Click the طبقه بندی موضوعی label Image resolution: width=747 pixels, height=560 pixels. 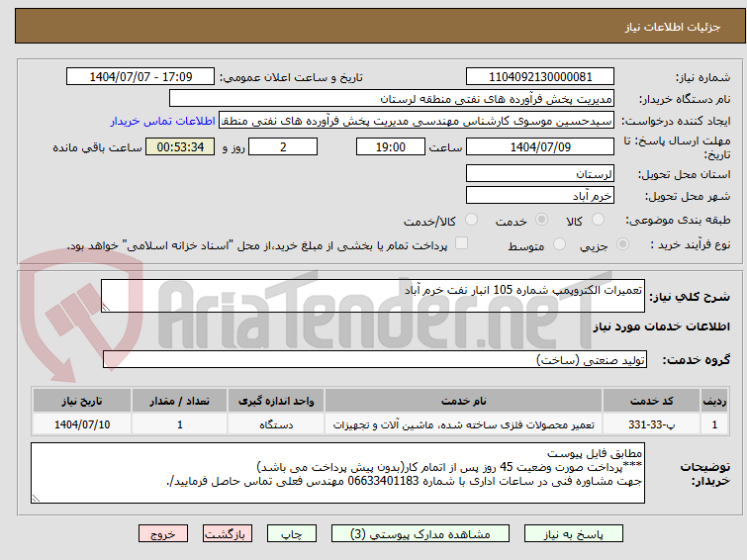pos(678,221)
